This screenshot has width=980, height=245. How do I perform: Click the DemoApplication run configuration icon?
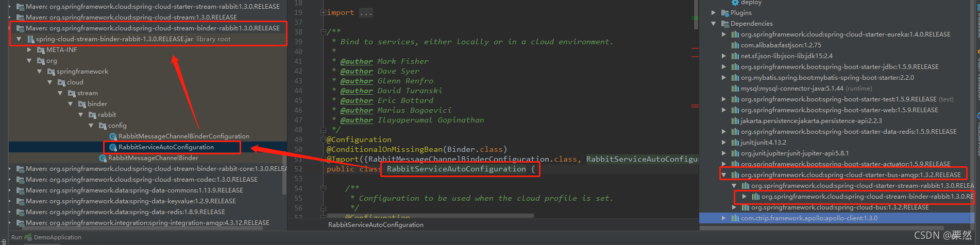pos(28,237)
